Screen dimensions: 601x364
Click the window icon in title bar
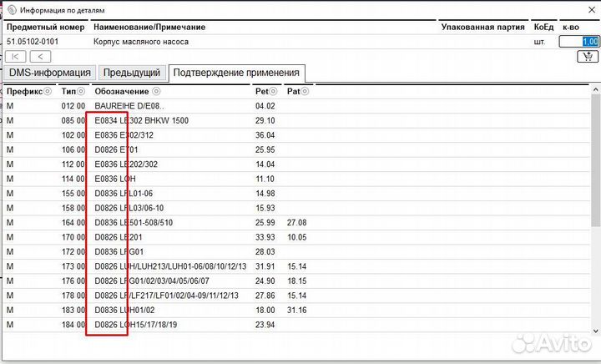[9, 8]
